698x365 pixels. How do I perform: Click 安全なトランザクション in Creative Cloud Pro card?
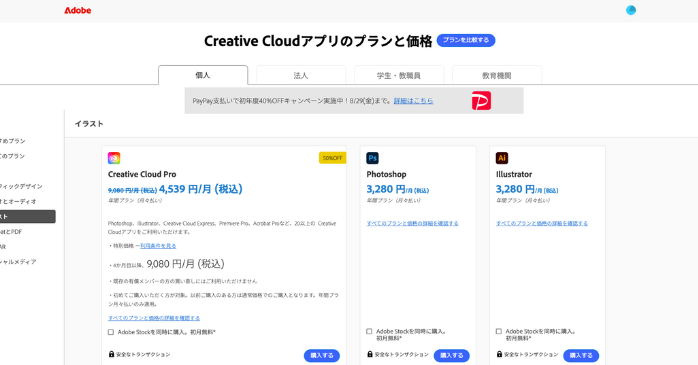143,354
